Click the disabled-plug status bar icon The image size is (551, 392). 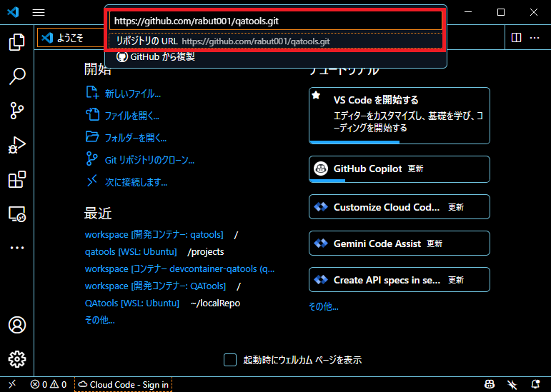(x=512, y=385)
